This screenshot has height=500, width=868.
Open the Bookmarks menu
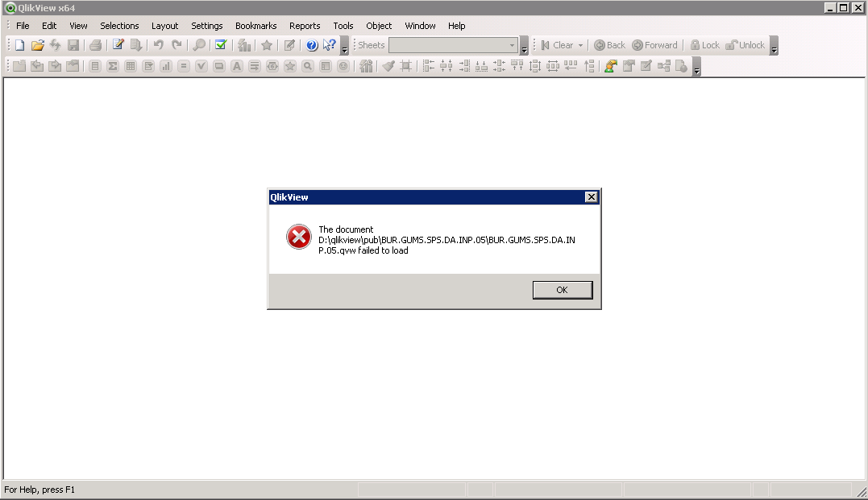(255, 26)
